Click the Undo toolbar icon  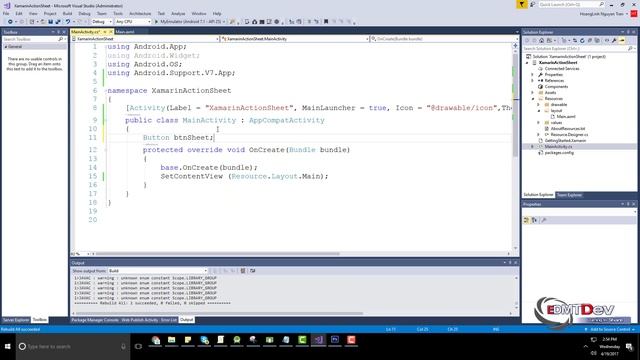point(68,22)
